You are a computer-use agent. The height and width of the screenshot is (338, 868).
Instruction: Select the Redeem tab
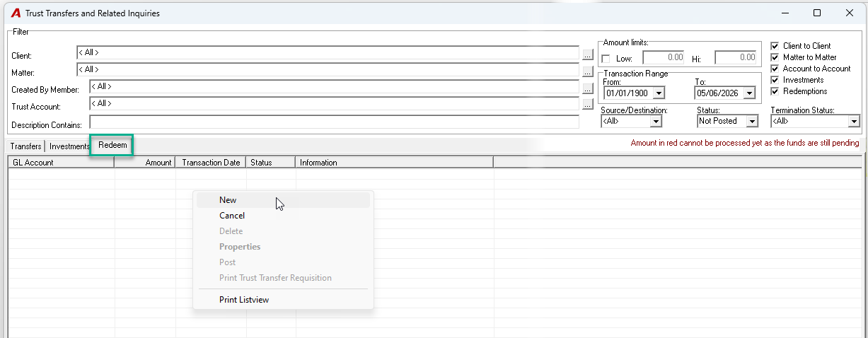(x=112, y=145)
